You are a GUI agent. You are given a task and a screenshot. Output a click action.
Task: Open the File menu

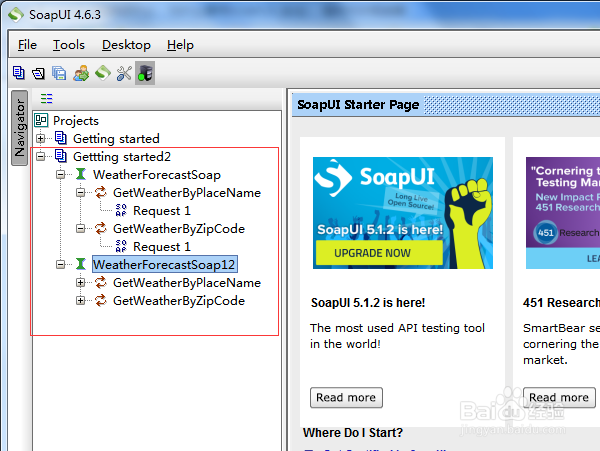point(28,45)
